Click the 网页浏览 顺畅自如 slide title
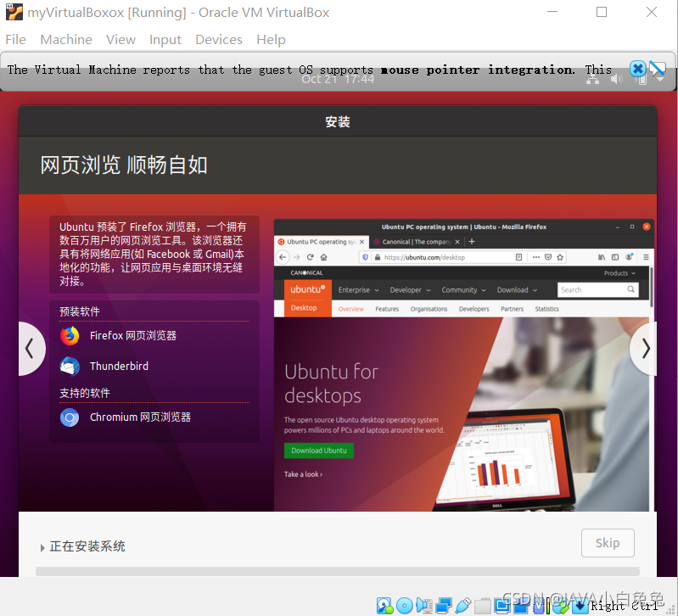Image resolution: width=678 pixels, height=616 pixels. tap(124, 165)
